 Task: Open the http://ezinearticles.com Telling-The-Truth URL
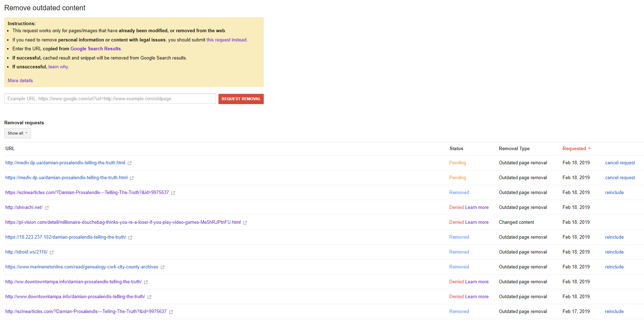(86, 312)
